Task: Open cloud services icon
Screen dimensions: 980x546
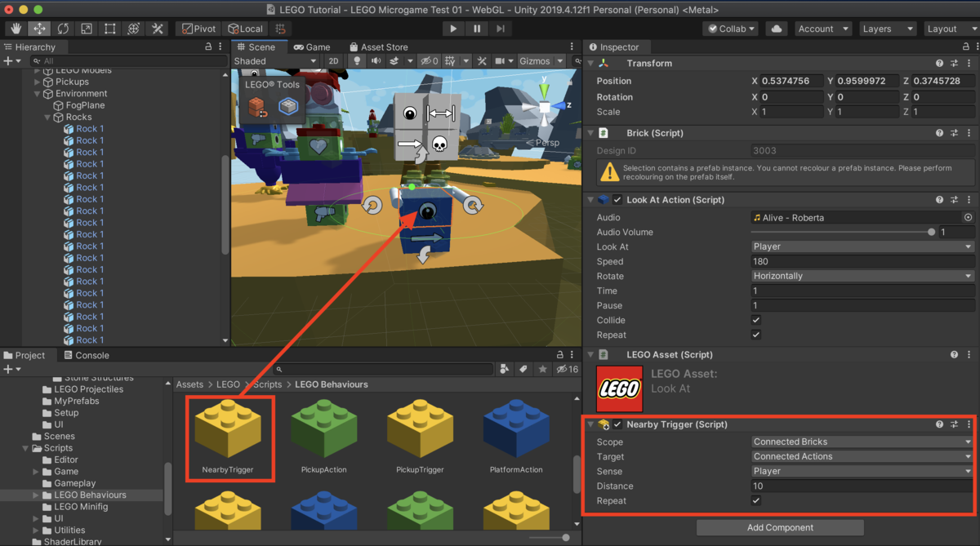Action: point(776,29)
